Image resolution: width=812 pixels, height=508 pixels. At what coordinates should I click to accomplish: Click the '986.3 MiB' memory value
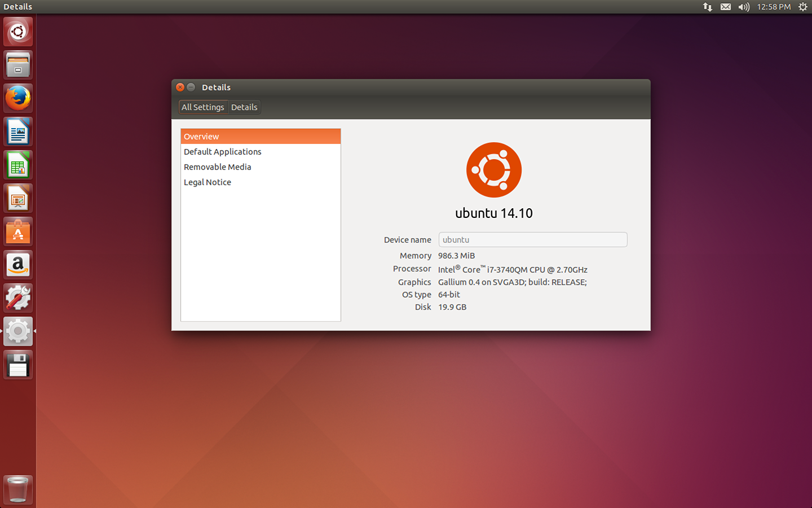pyautogui.click(x=457, y=256)
